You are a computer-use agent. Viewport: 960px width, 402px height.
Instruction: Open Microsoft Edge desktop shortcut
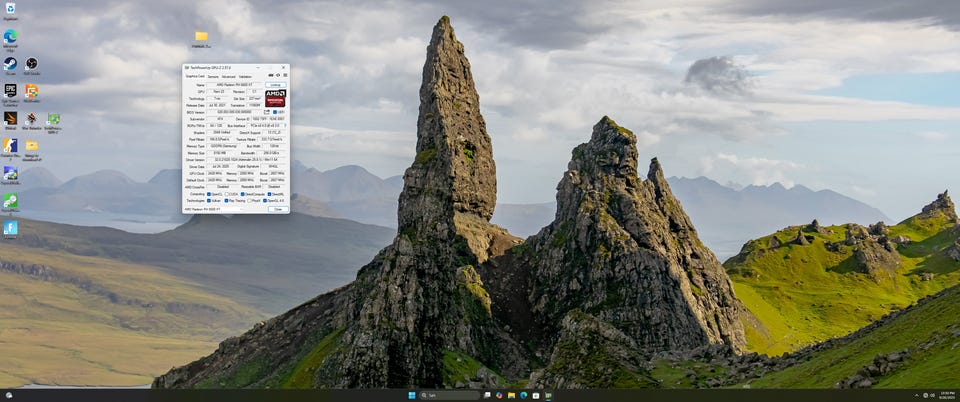click(x=10, y=37)
